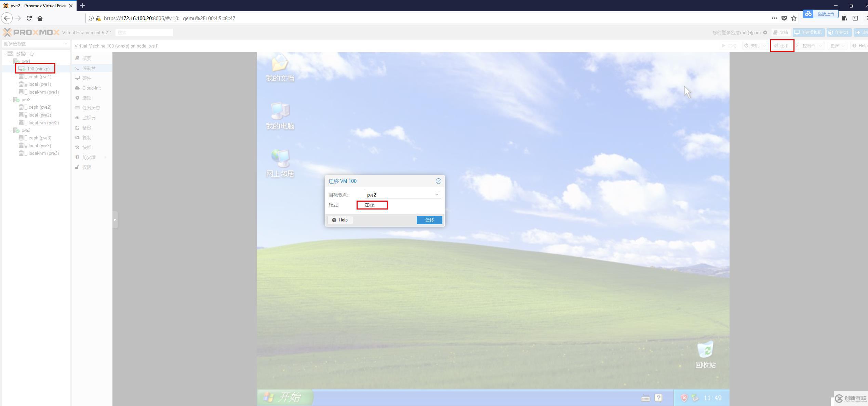This screenshot has height=406, width=868.
Task: Open the More dropdown menu
Action: [x=837, y=46]
